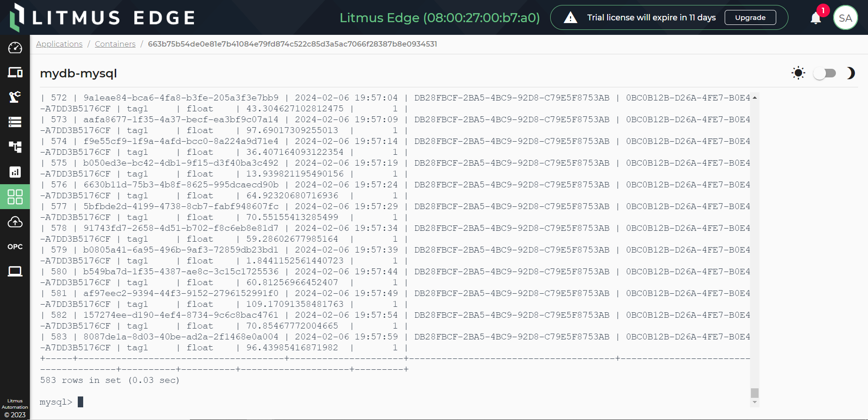Click the moon icon for dark theme
868x420 pixels.
pos(850,73)
